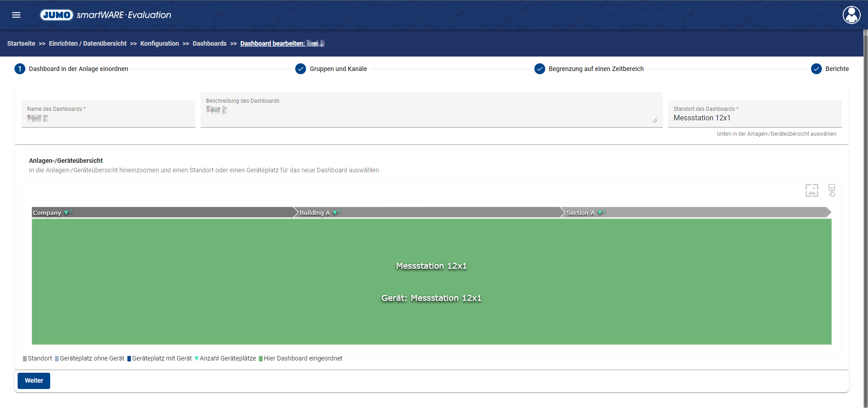The width and height of the screenshot is (868, 408).
Task: Click the checkmark icon beside Gruppen und Kanäle
Action: click(x=301, y=69)
